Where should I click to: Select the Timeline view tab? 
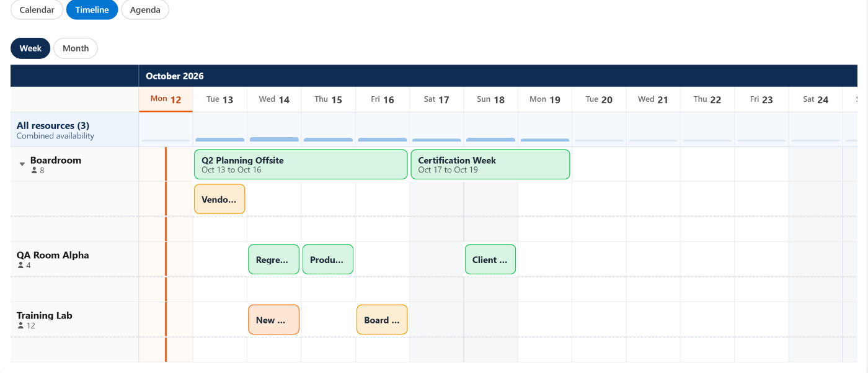point(92,10)
